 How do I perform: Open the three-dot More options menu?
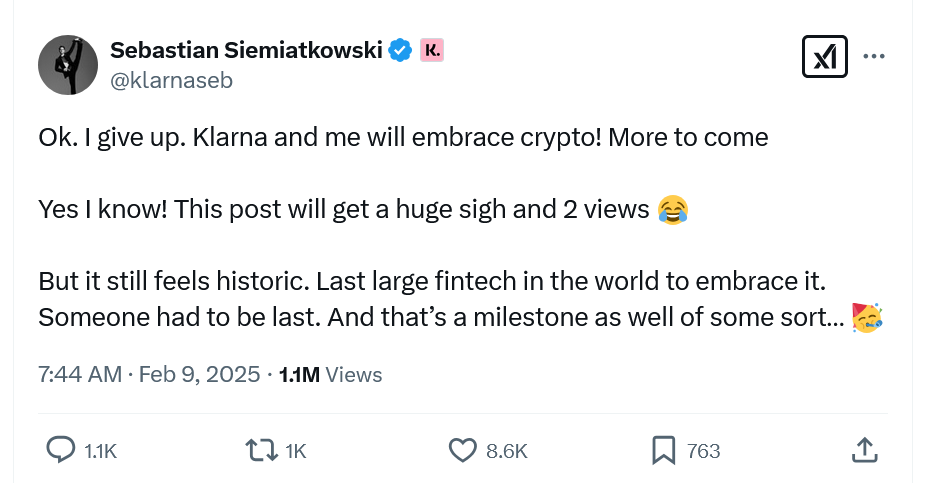click(874, 57)
